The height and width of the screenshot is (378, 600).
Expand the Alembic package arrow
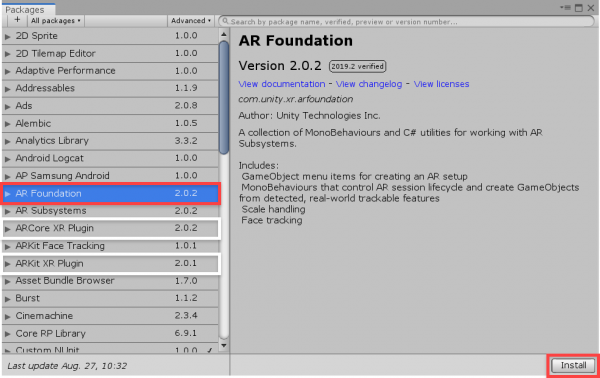(x=7, y=124)
